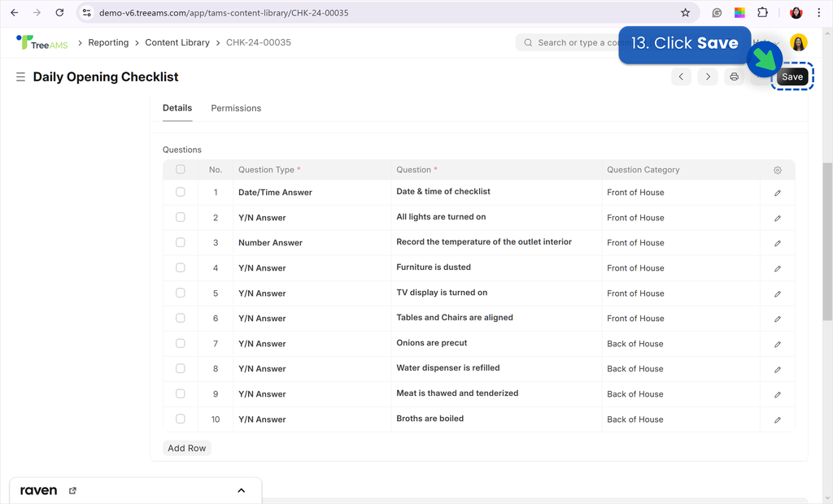Go back in browser history
833x504 pixels.
click(x=15, y=13)
